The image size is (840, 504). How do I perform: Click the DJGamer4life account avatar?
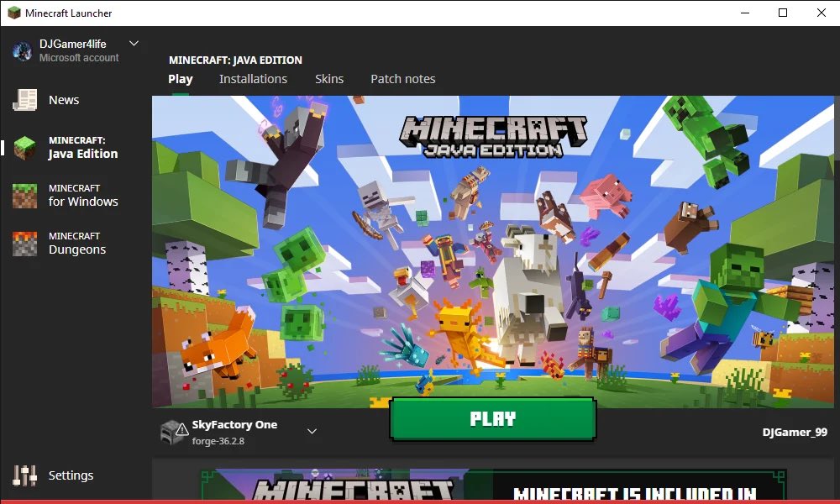point(23,51)
